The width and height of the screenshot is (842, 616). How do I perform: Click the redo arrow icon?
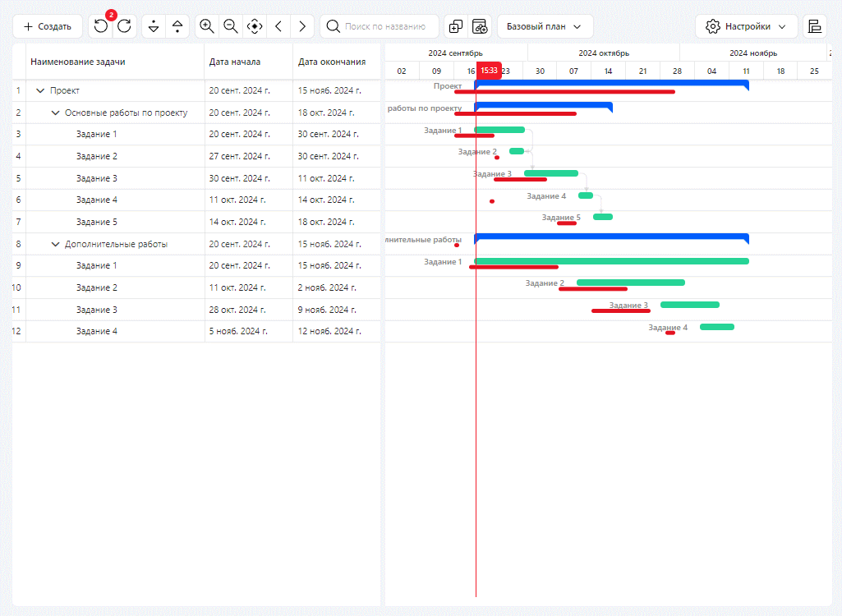coord(125,26)
